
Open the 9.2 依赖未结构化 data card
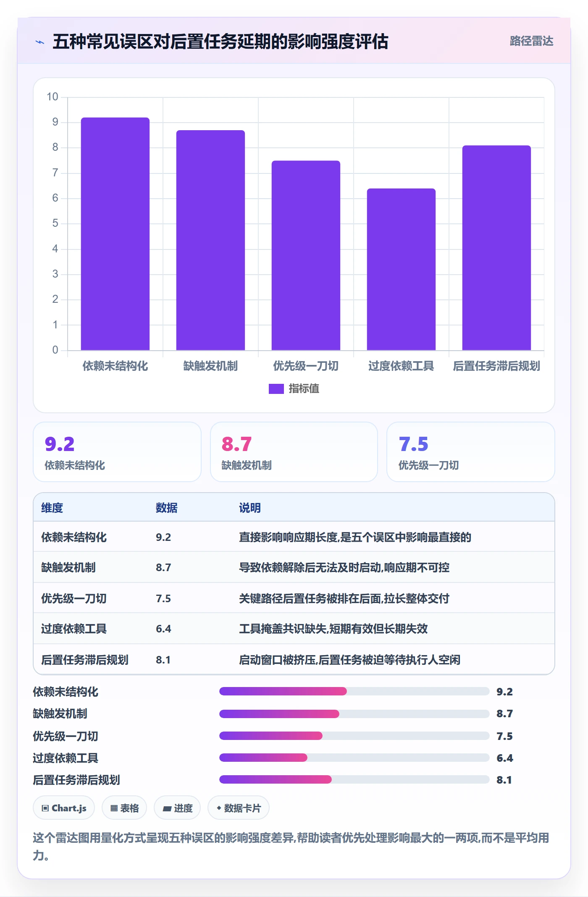click(117, 452)
